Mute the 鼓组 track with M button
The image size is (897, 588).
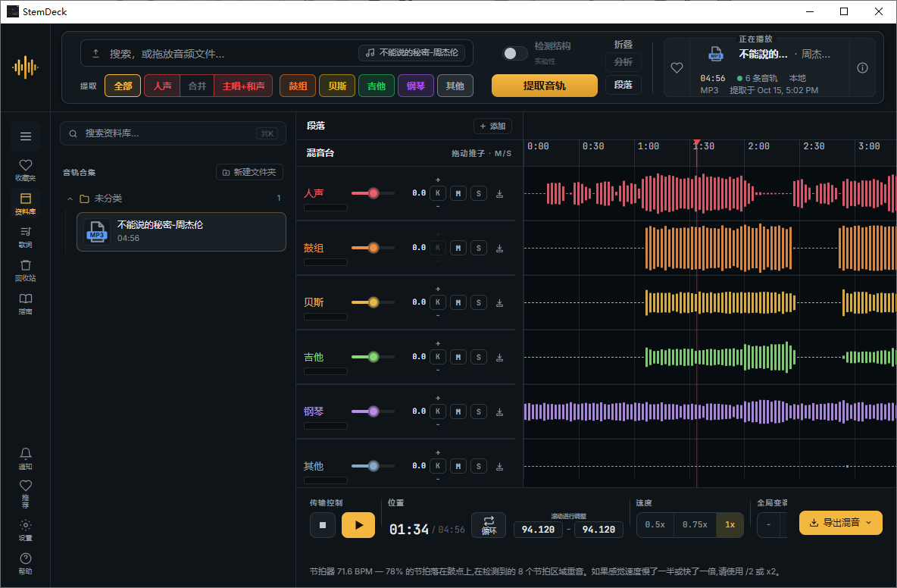tap(458, 248)
